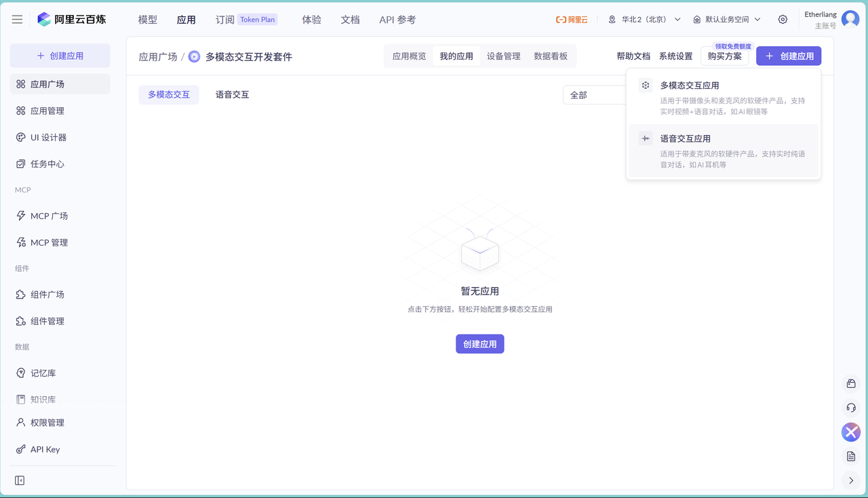Image resolution: width=868 pixels, height=498 pixels.
Task: Click the 权限管理 person icon
Action: [21, 423]
